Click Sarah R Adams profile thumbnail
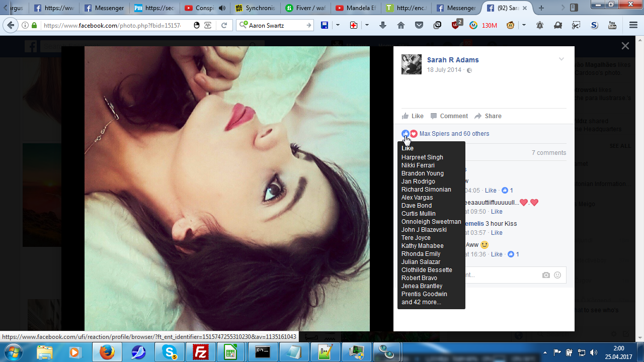The height and width of the screenshot is (362, 644). point(412,64)
